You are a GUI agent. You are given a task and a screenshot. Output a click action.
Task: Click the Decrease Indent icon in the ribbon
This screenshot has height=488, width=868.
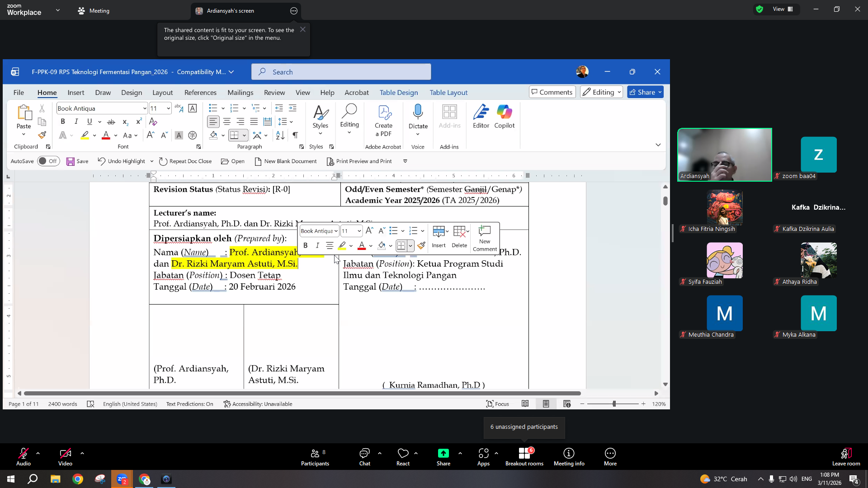point(279,108)
